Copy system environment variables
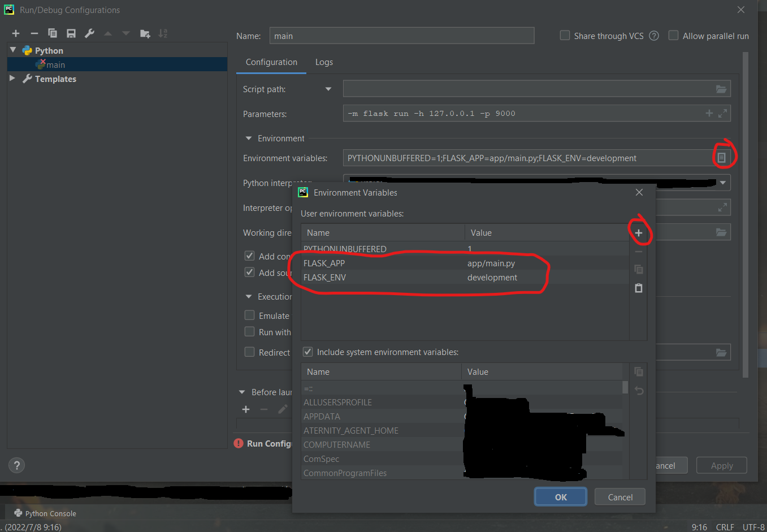 tap(639, 371)
